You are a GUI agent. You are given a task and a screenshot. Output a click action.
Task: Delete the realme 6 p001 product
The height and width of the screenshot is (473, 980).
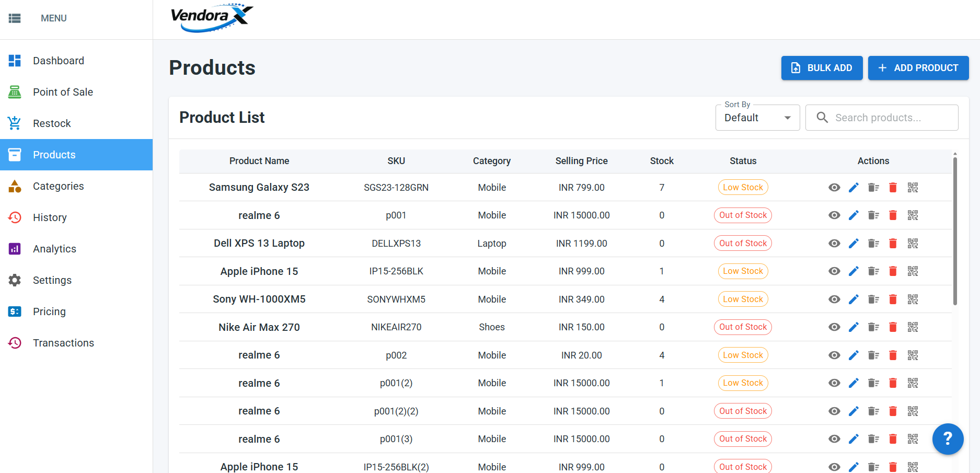click(x=893, y=215)
